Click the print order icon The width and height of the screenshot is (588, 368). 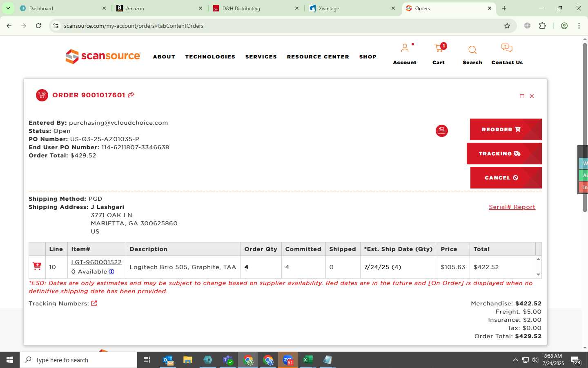click(441, 131)
